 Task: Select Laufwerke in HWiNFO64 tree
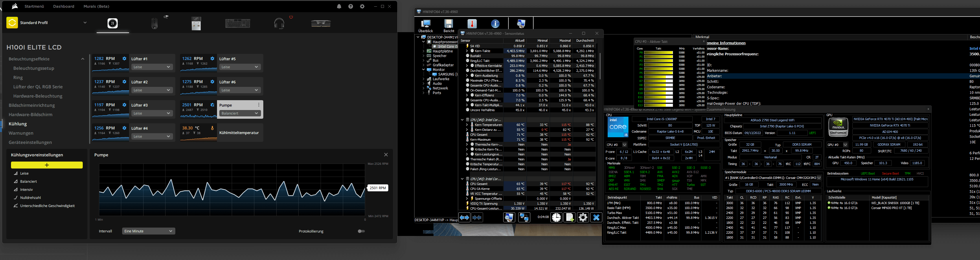tap(441, 79)
